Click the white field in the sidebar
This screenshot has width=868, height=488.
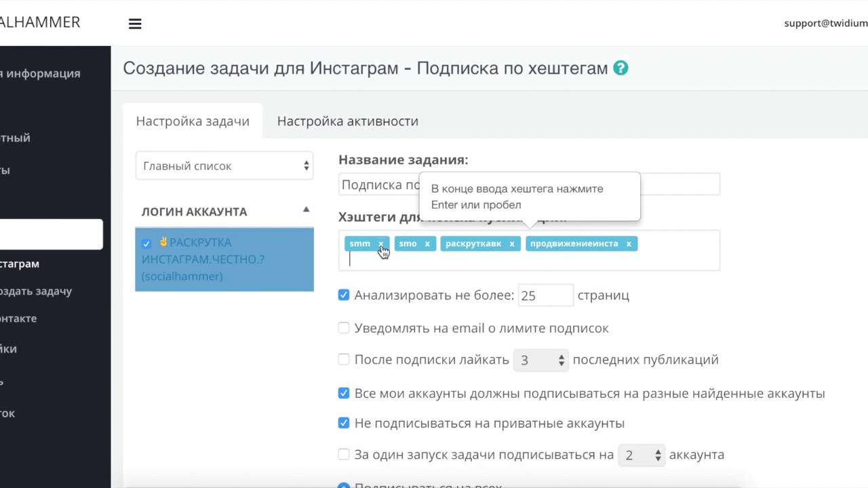pos(52,235)
